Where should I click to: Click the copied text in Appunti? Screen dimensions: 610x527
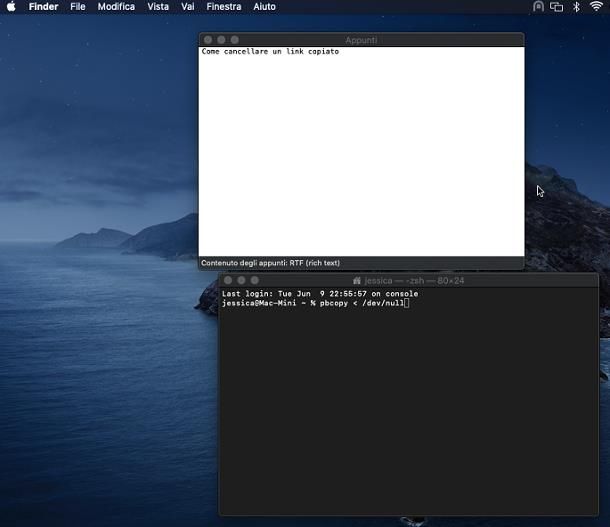click(x=270, y=52)
